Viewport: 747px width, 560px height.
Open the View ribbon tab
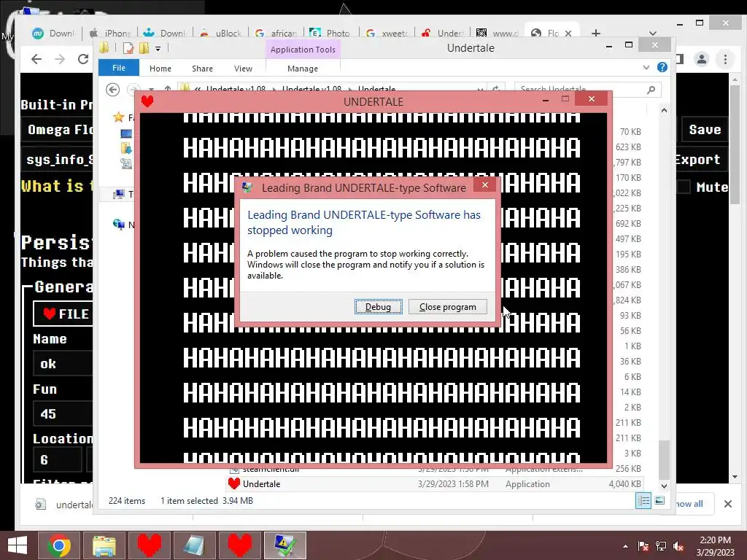click(243, 69)
